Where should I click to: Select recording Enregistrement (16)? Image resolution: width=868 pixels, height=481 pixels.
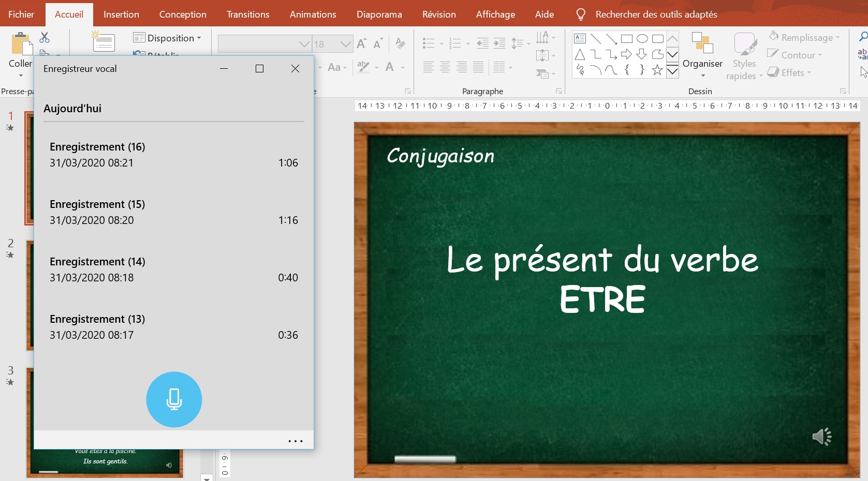[x=174, y=155]
